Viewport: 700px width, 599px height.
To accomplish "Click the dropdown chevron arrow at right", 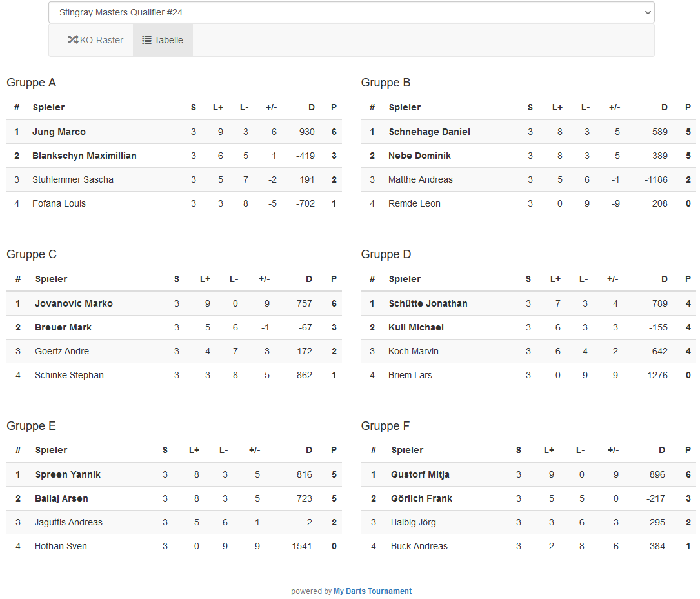I will (x=647, y=12).
